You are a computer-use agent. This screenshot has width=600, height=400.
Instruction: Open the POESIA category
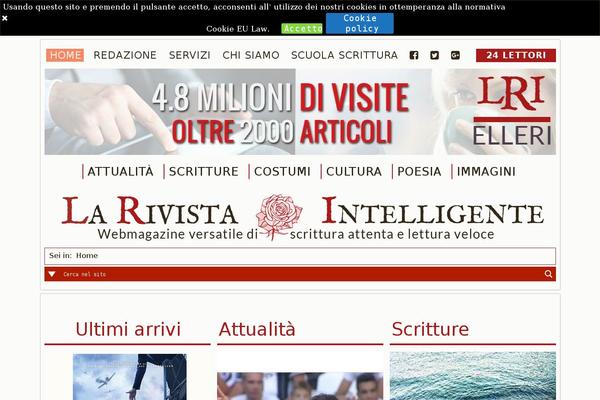(419, 171)
